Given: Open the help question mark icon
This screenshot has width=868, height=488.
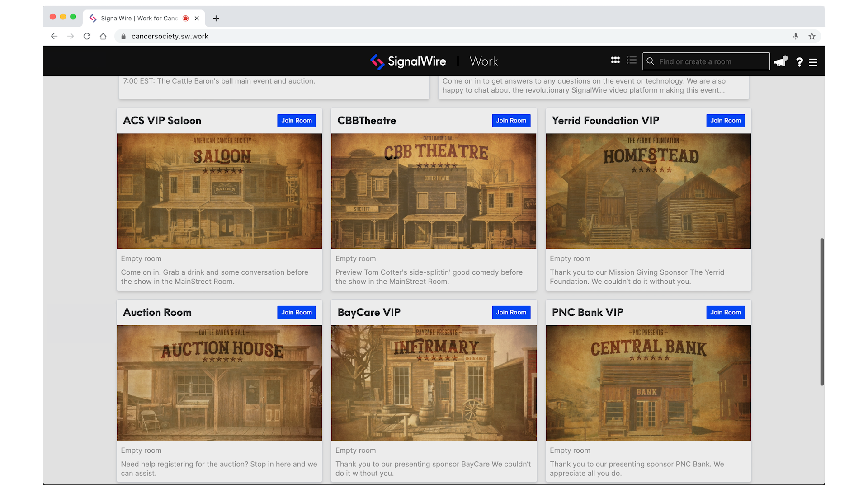Looking at the screenshot, I should point(799,62).
